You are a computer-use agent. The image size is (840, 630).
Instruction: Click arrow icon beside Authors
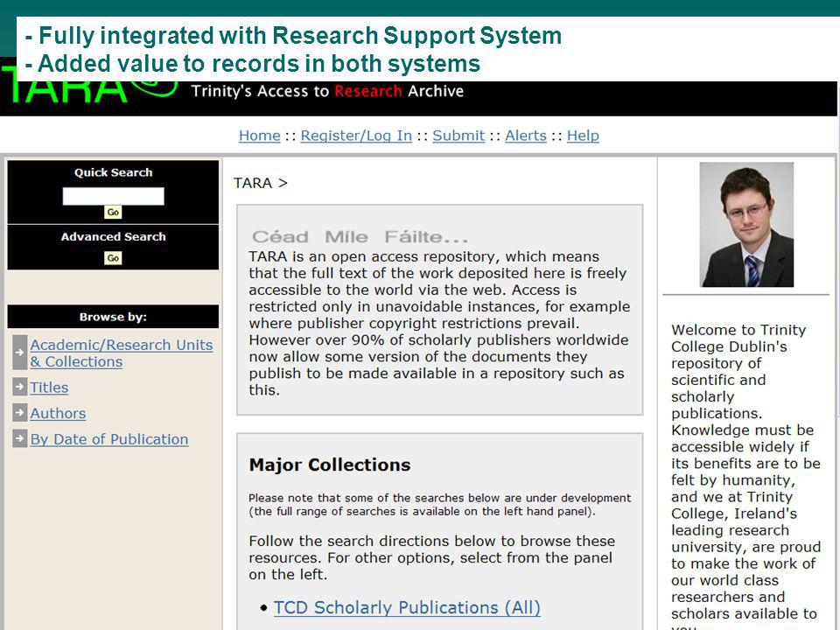(x=20, y=412)
